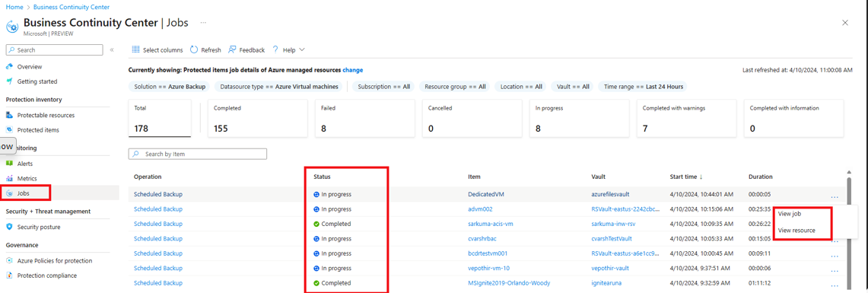
Task: Open Metrics in the sidebar
Action: click(27, 178)
